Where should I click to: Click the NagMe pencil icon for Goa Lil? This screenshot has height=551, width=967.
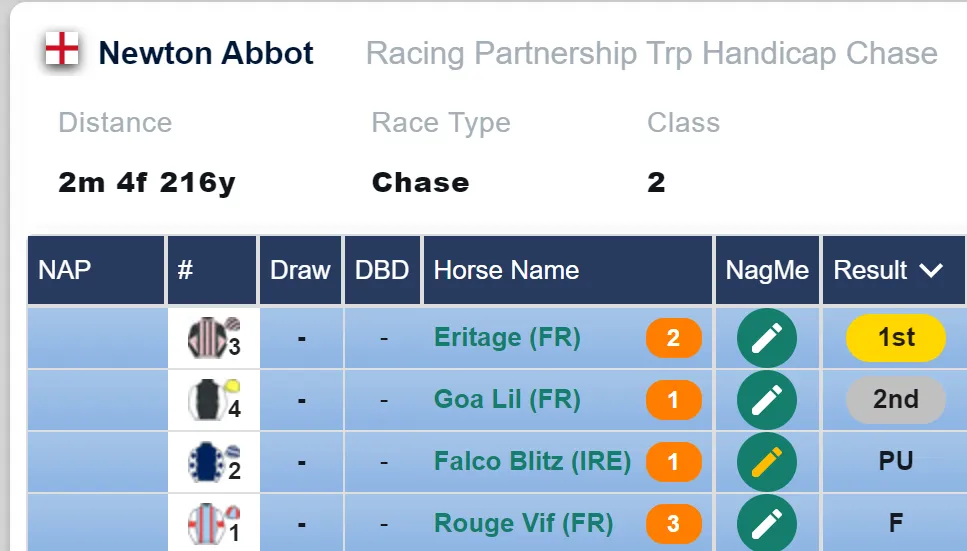click(767, 400)
